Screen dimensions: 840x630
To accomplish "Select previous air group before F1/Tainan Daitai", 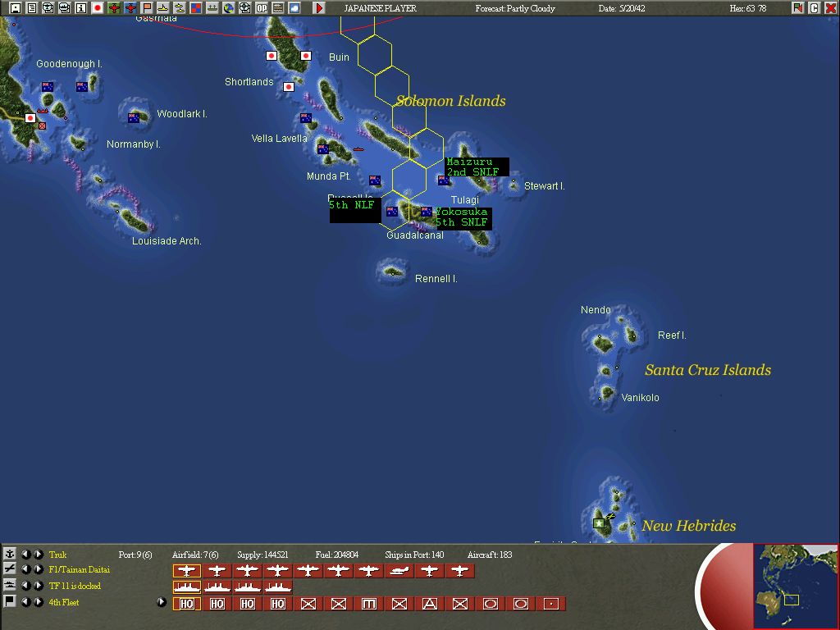I will pyautogui.click(x=25, y=569).
